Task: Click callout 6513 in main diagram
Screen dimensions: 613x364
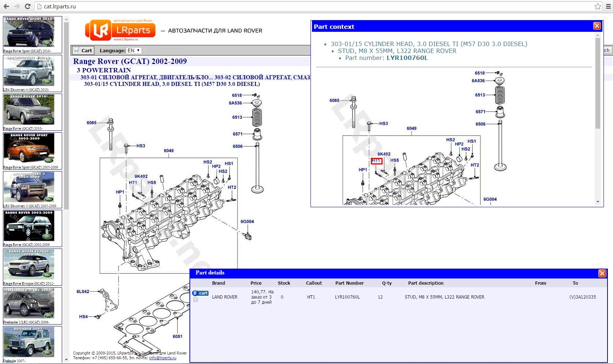Action: point(237,117)
